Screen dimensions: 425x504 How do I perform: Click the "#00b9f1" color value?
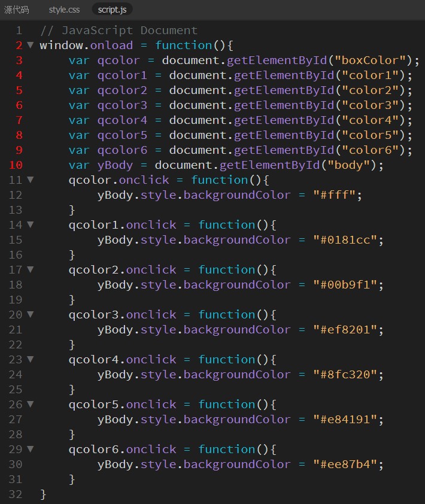click(345, 285)
